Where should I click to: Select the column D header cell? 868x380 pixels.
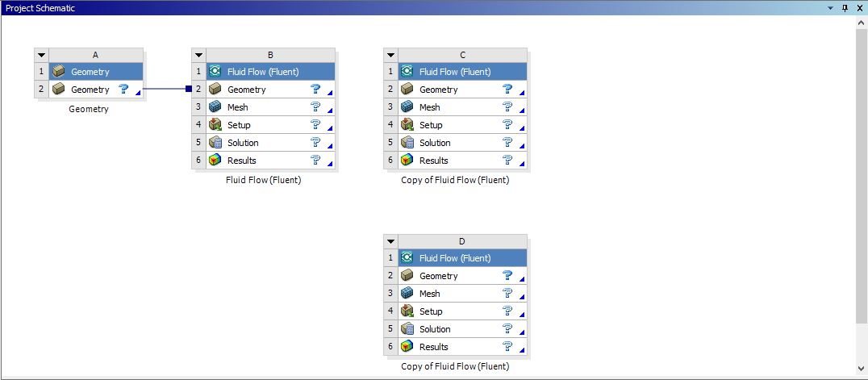click(462, 241)
